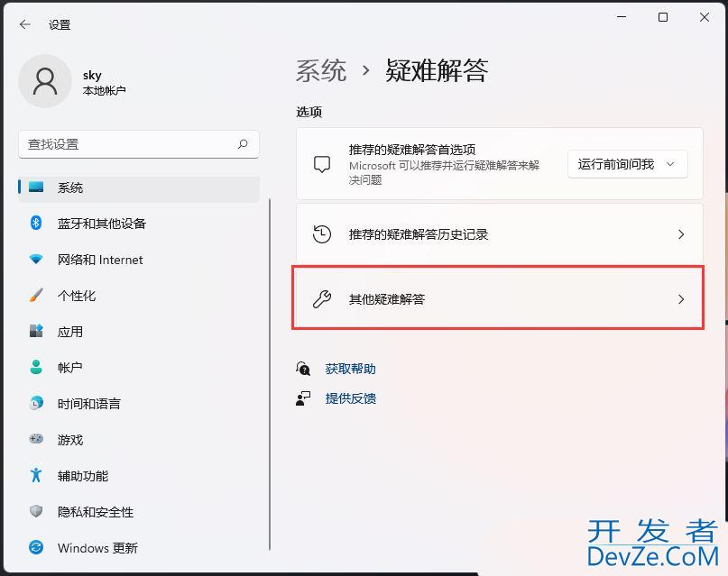Click the 查找设置 search field

138,144
